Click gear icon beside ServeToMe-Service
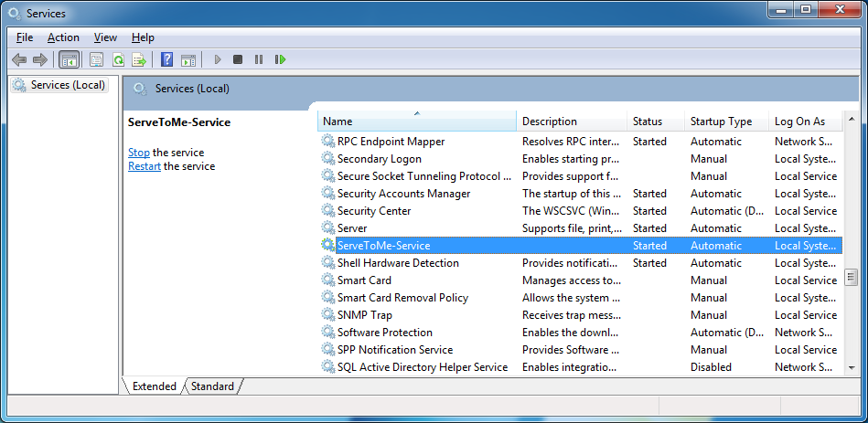Image resolution: width=868 pixels, height=423 pixels. click(x=328, y=245)
